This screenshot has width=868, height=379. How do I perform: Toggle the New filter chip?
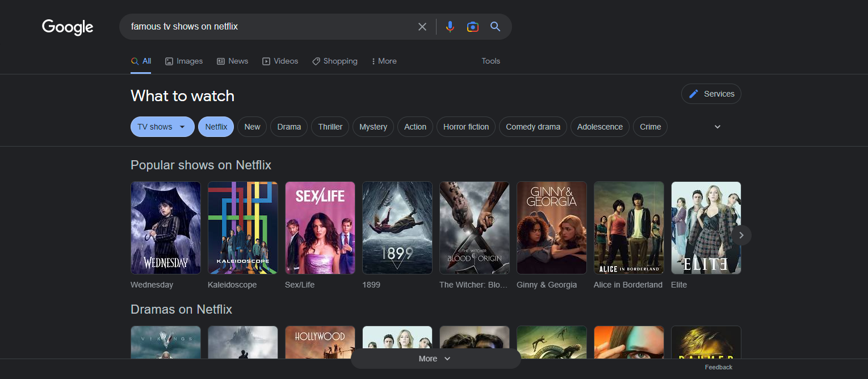point(252,127)
